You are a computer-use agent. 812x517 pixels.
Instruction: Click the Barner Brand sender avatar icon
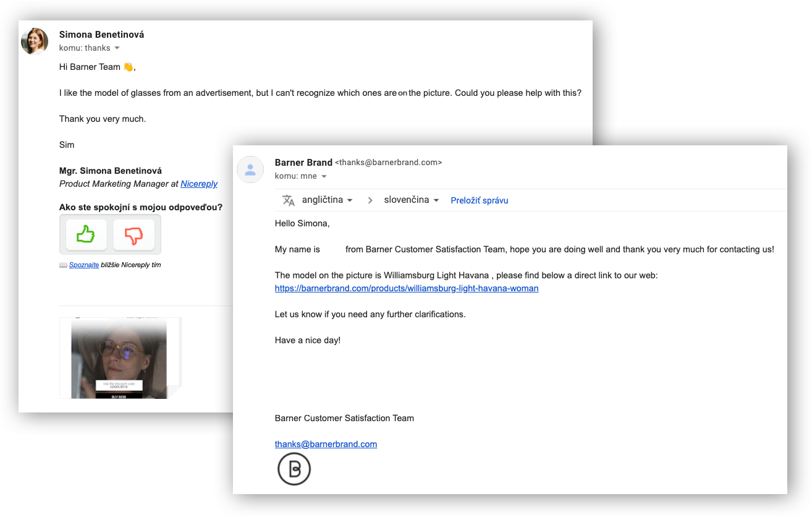pos(250,169)
